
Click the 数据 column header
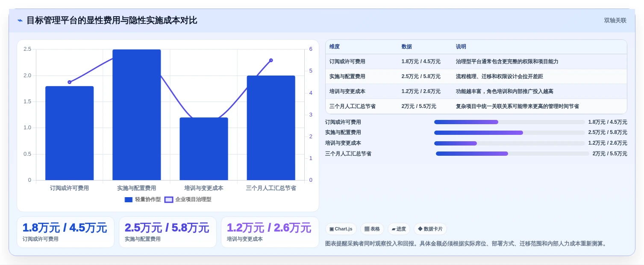[407, 47]
